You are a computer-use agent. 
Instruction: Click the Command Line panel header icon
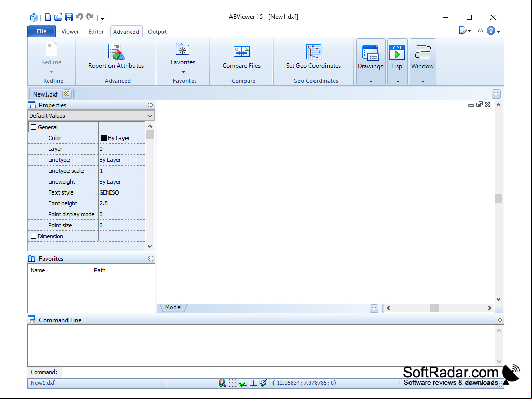(32, 320)
